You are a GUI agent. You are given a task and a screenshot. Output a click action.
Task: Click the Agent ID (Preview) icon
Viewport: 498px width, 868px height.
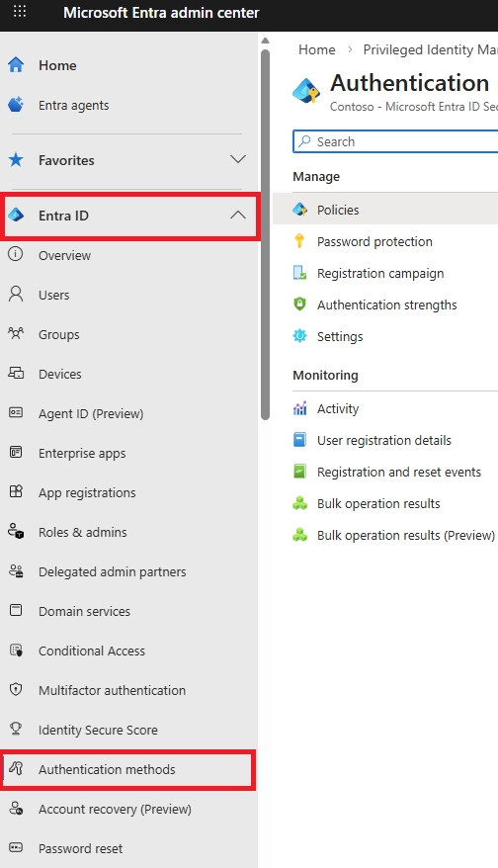pos(16,412)
